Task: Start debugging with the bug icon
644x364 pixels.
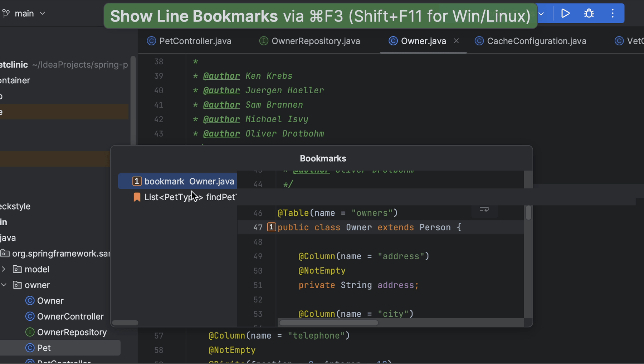Action: click(x=589, y=13)
